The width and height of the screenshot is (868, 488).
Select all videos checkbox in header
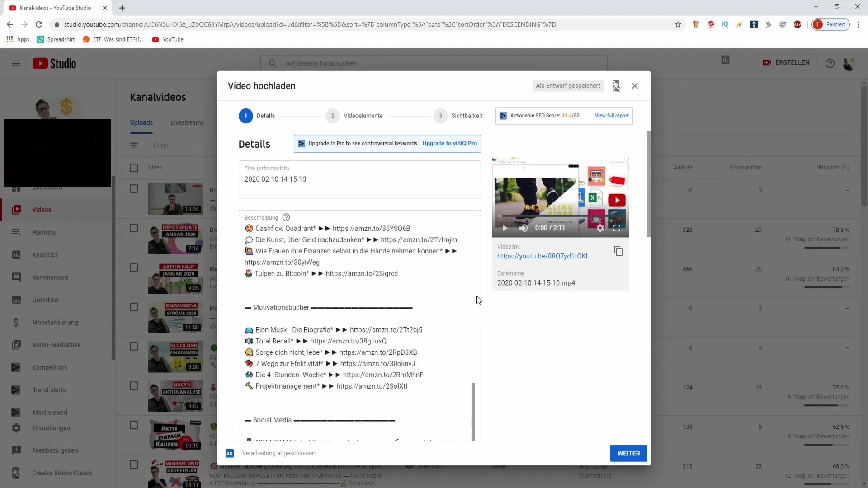point(134,168)
